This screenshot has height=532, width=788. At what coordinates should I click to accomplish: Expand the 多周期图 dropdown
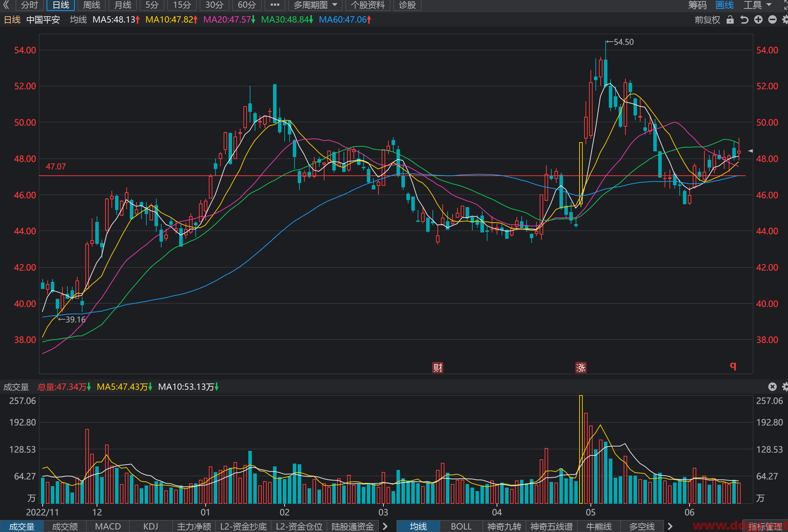[x=315, y=5]
